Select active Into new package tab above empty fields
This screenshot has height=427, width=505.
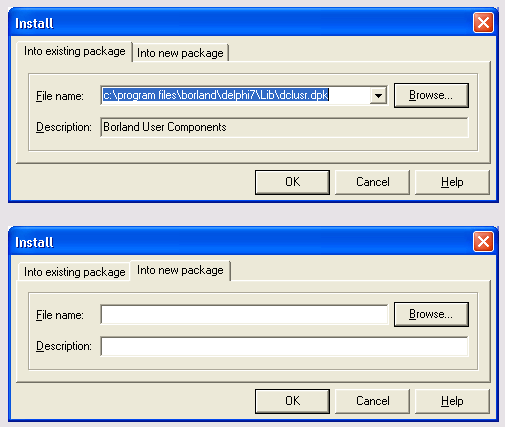[180, 270]
